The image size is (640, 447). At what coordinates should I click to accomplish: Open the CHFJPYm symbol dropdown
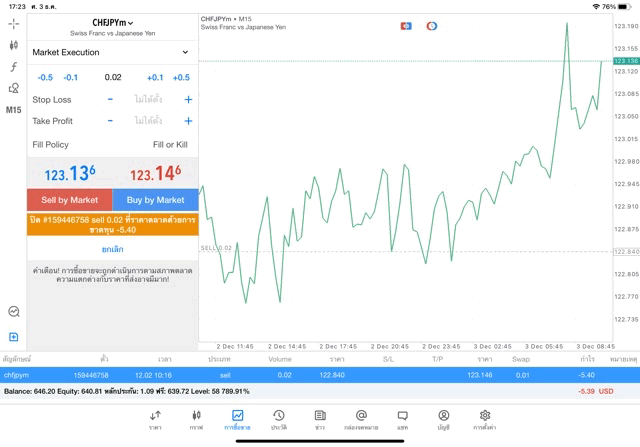tap(113, 23)
